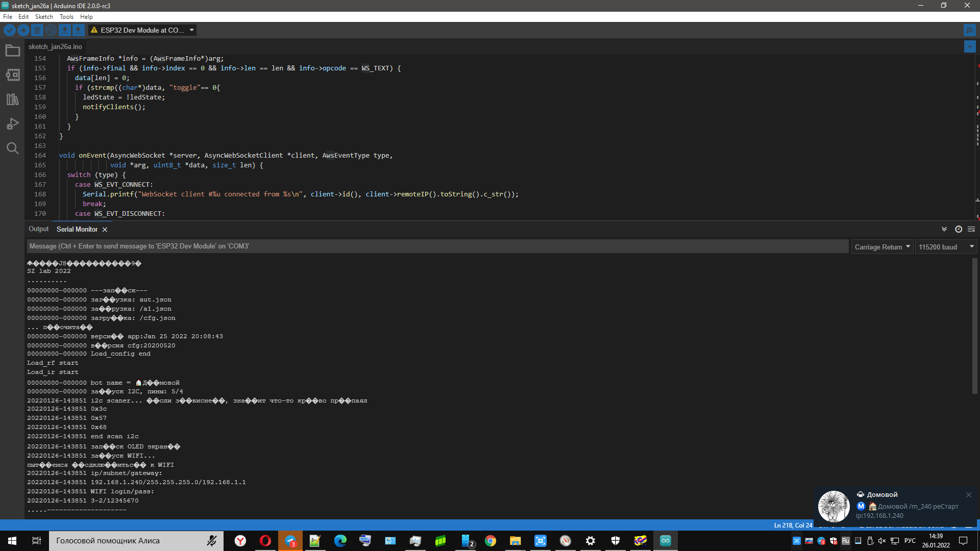Open Serial Monitor icon at top right

coord(969,30)
